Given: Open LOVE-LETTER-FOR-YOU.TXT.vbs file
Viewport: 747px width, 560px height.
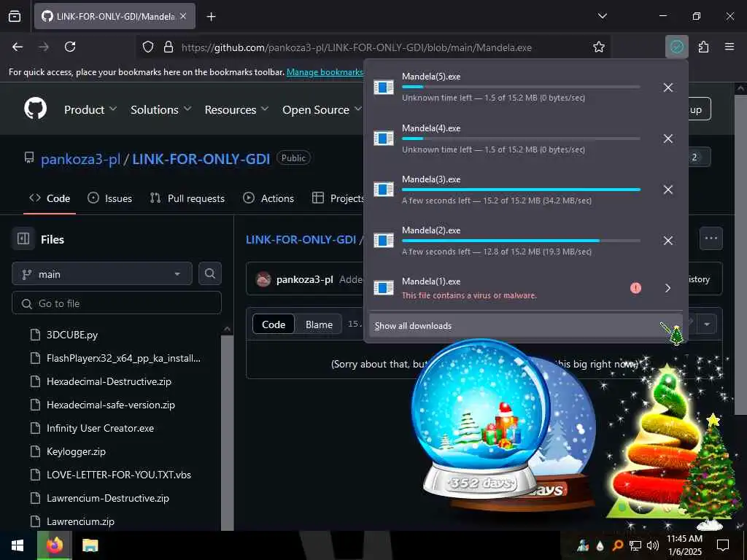Looking at the screenshot, I should (119, 475).
